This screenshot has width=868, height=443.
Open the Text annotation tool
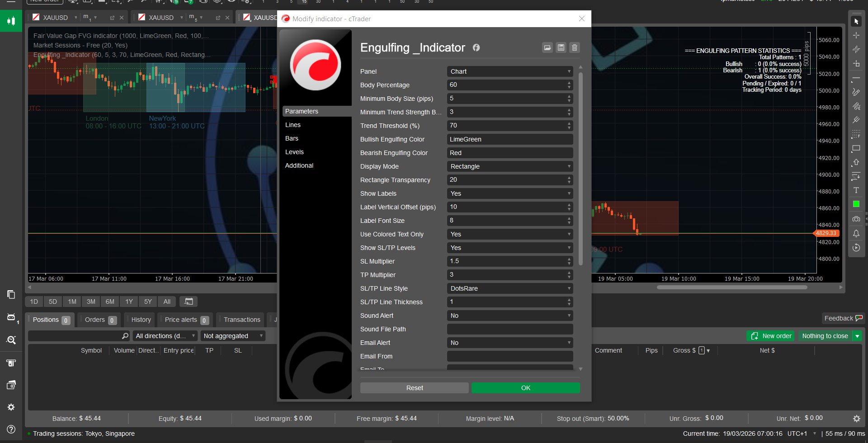pos(856,190)
